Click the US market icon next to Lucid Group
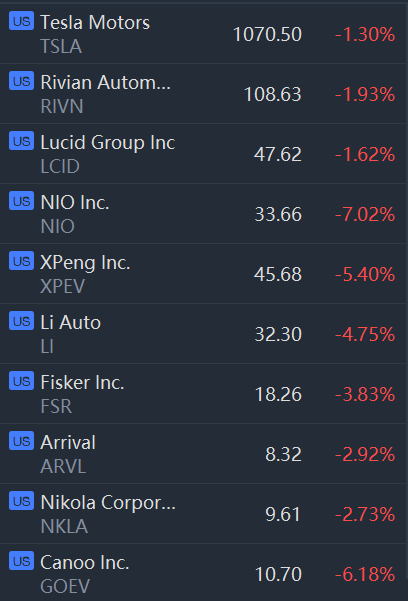This screenshot has height=601, width=408. [21, 141]
